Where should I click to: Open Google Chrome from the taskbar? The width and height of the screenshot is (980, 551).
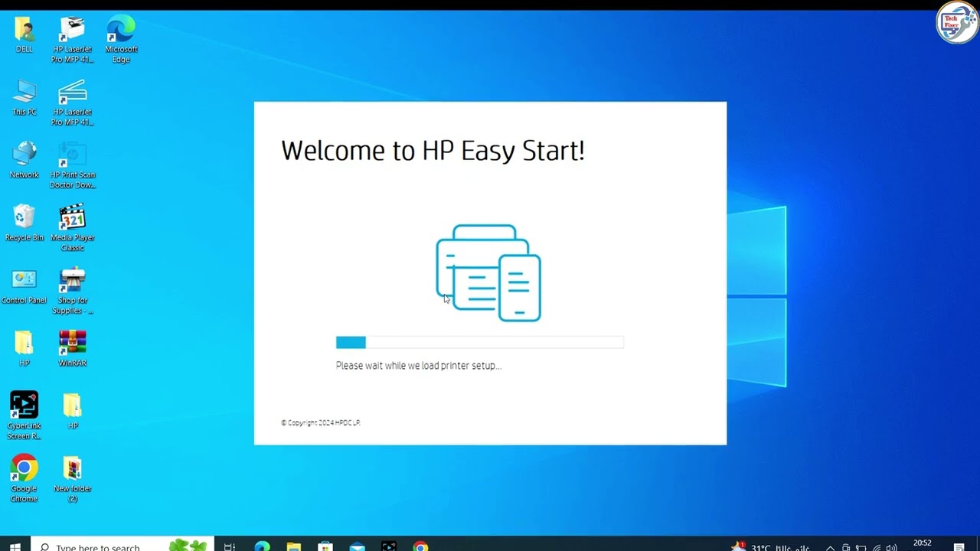pyautogui.click(x=420, y=546)
